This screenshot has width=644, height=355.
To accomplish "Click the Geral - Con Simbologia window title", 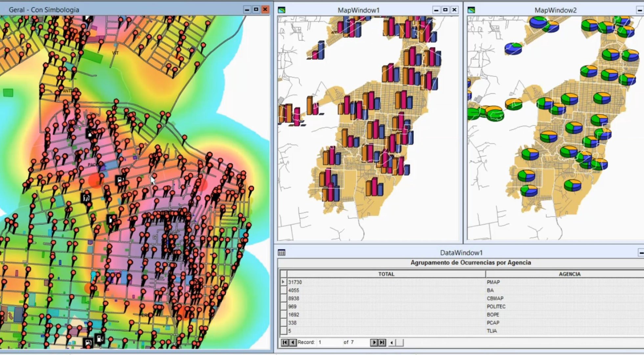I will (x=44, y=10).
